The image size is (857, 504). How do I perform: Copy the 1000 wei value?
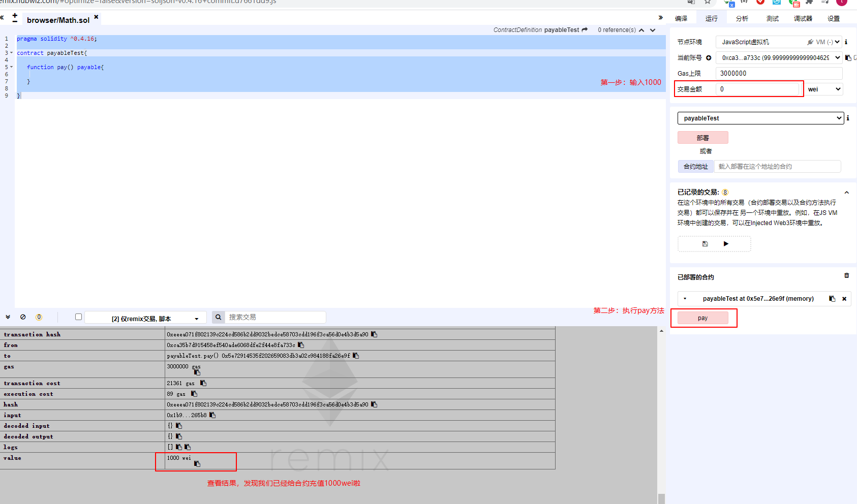pos(197,464)
